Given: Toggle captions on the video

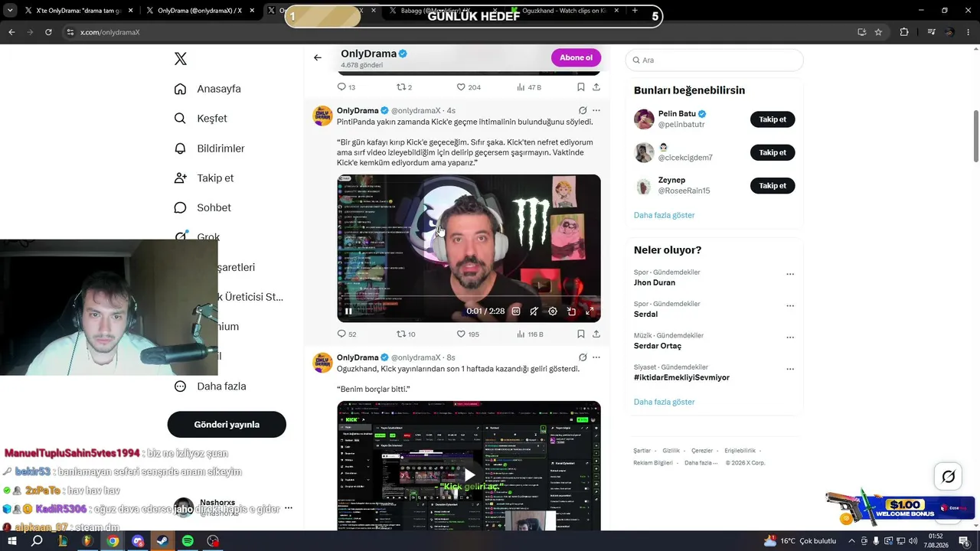Looking at the screenshot, I should point(516,311).
